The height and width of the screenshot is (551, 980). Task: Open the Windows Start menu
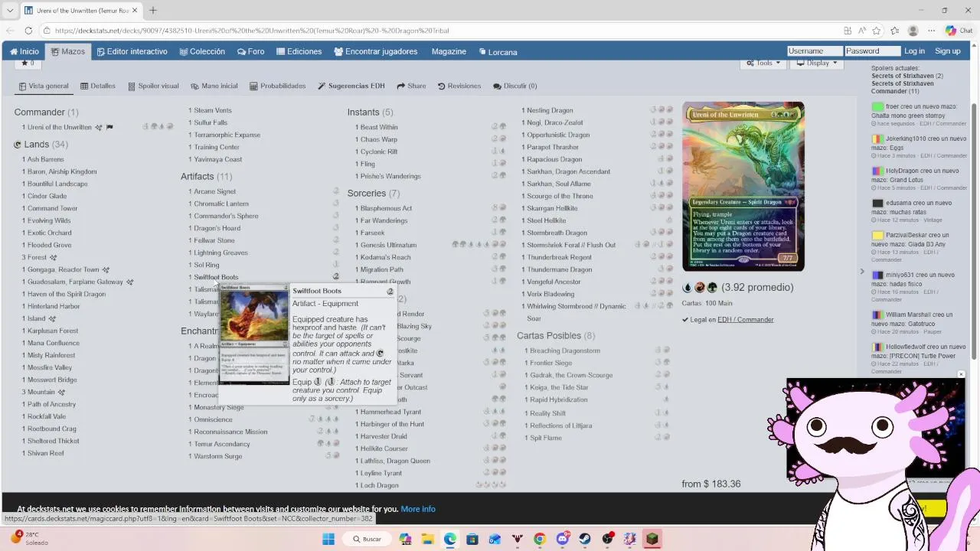328,539
